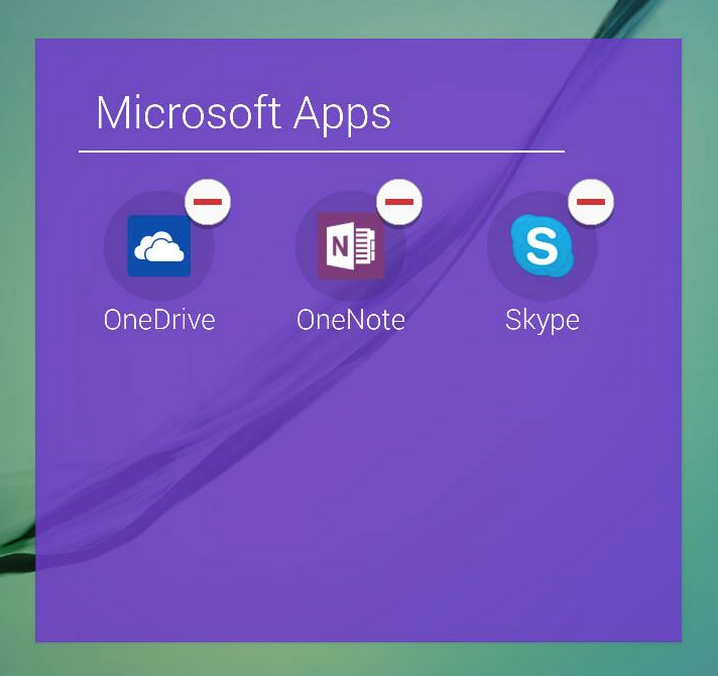
Task: Click the underline below the folder title
Action: 321,152
